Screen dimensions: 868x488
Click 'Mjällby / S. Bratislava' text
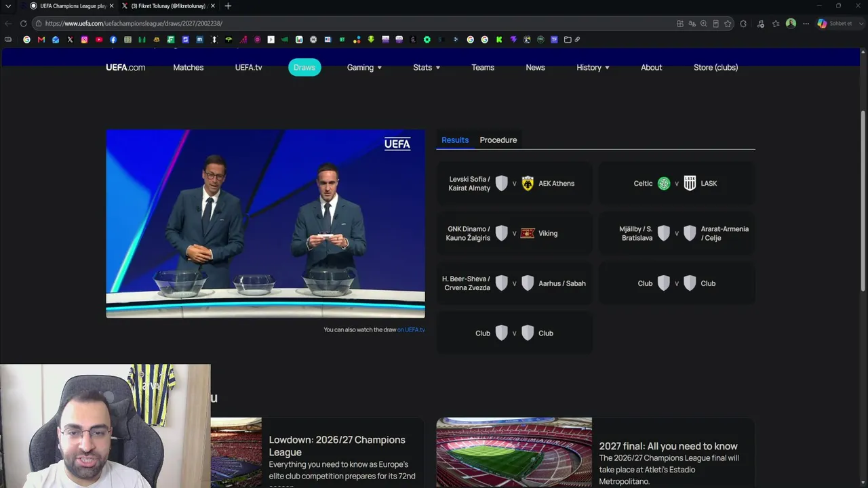pyautogui.click(x=636, y=233)
